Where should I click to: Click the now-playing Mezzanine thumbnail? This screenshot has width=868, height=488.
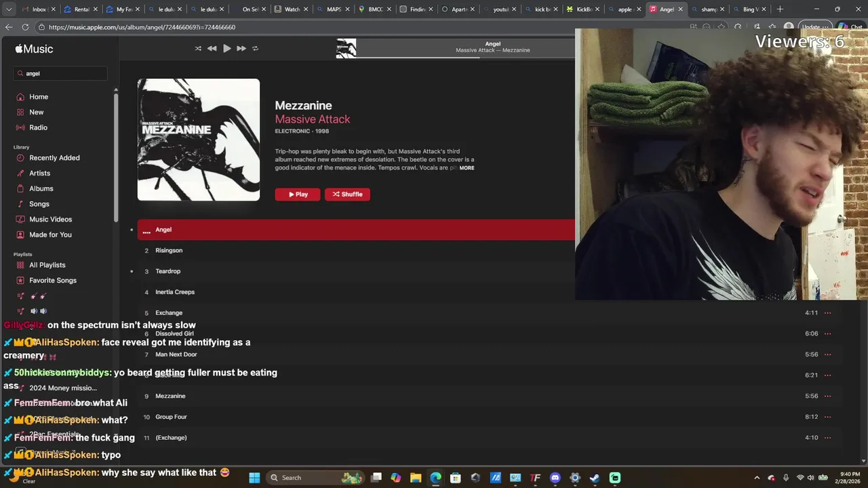tap(346, 48)
